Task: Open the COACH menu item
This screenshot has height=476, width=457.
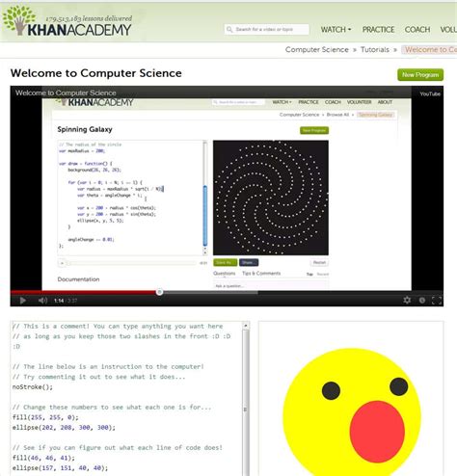Action: [x=417, y=30]
